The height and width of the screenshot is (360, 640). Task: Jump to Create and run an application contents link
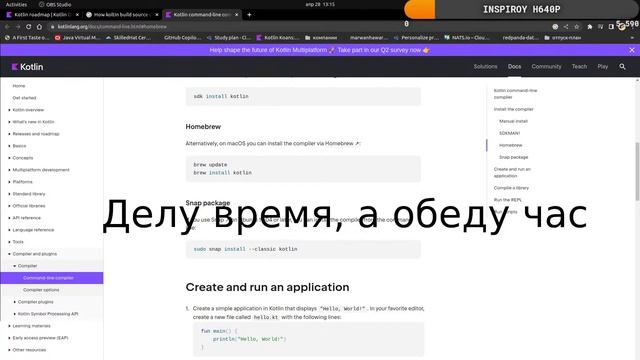coord(512,172)
